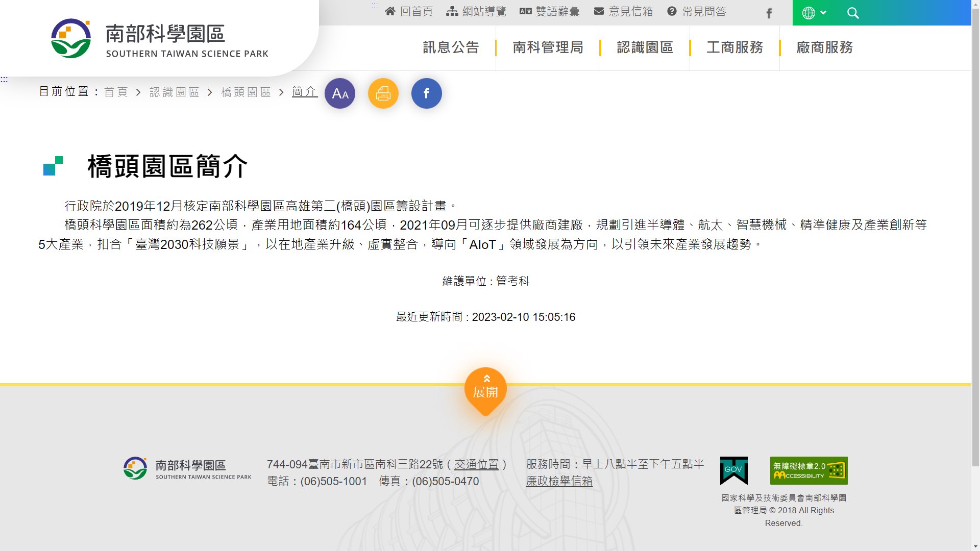The height and width of the screenshot is (551, 980).
Task: Expand the orange 展開 footer button
Action: 485,390
